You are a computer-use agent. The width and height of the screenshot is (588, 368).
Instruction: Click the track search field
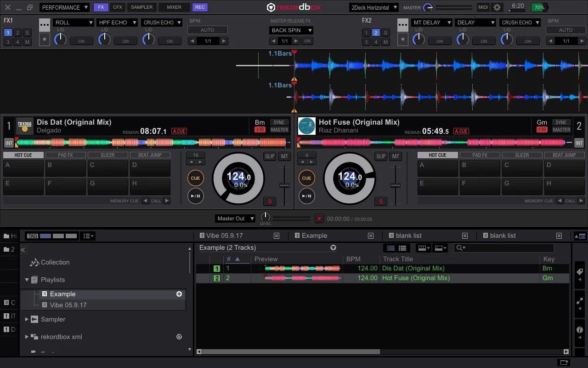click(504, 248)
